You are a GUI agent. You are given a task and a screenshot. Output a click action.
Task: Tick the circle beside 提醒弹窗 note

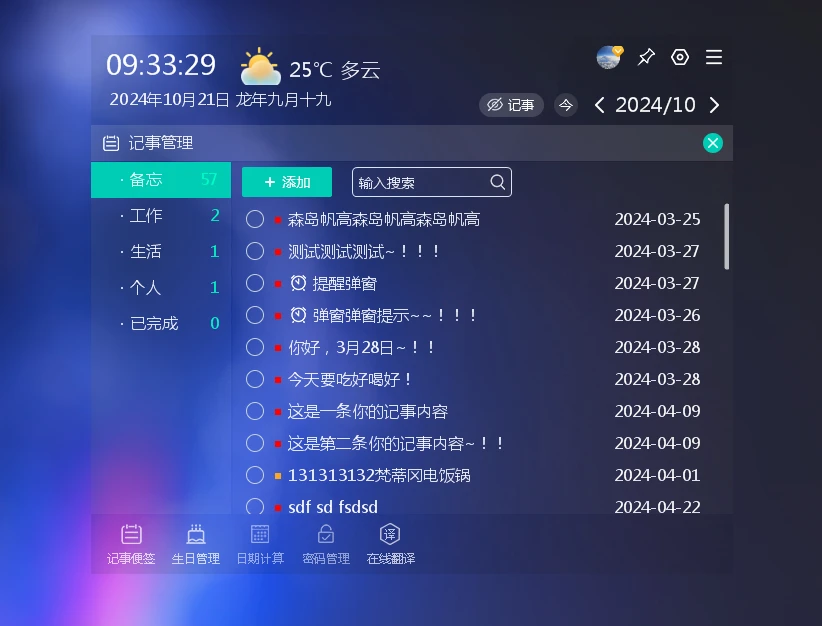tap(255, 283)
